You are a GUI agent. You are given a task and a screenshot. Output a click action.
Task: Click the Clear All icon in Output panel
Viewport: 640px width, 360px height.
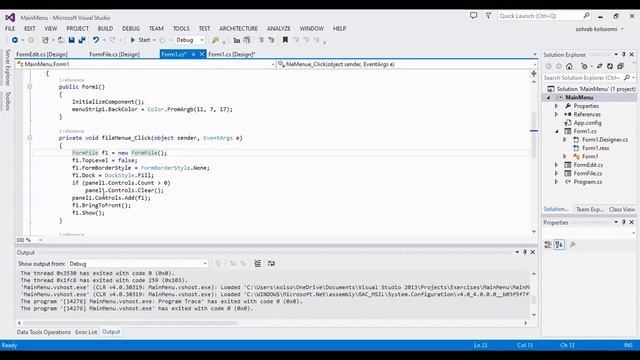pyautogui.click(x=258, y=264)
